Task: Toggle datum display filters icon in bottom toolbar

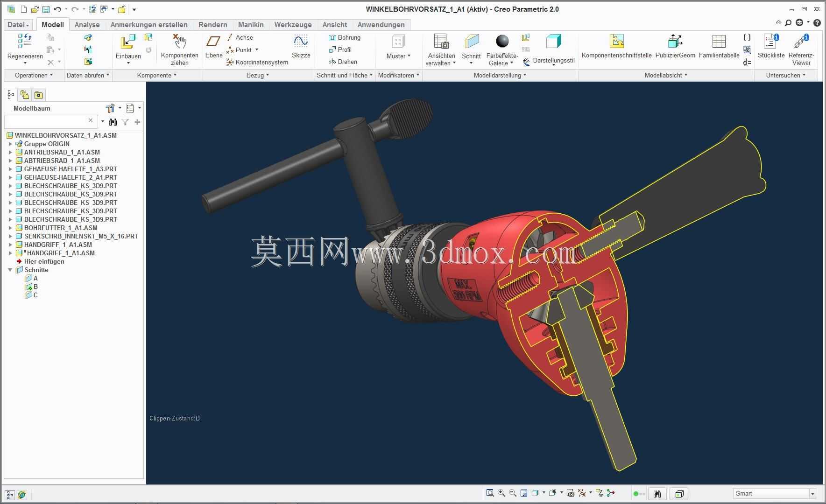Action: [x=581, y=493]
